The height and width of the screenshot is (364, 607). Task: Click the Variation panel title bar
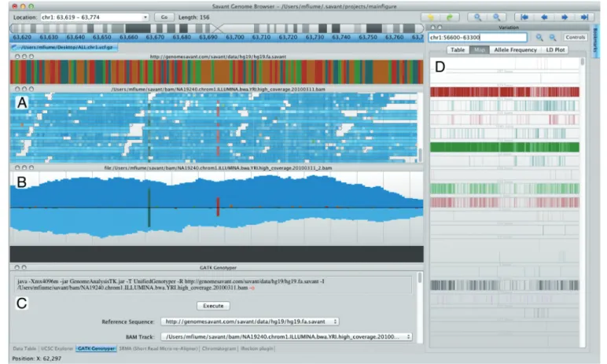(x=508, y=28)
